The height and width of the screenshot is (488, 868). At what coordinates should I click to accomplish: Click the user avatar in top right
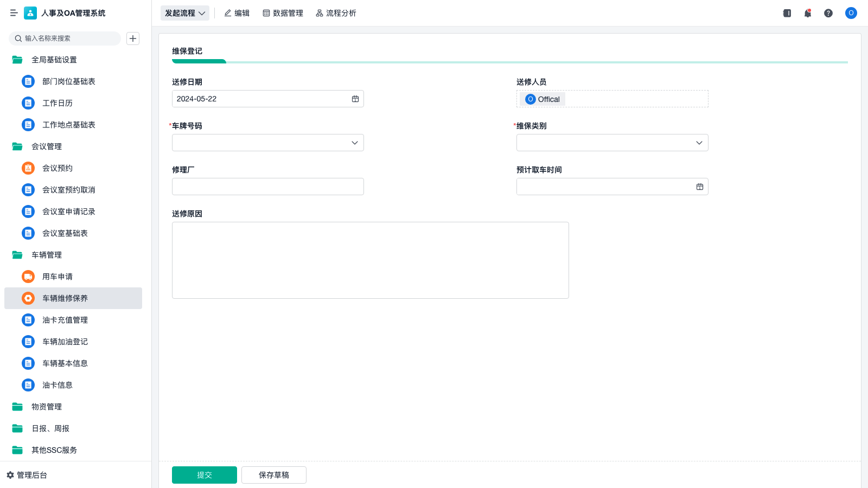coord(851,13)
